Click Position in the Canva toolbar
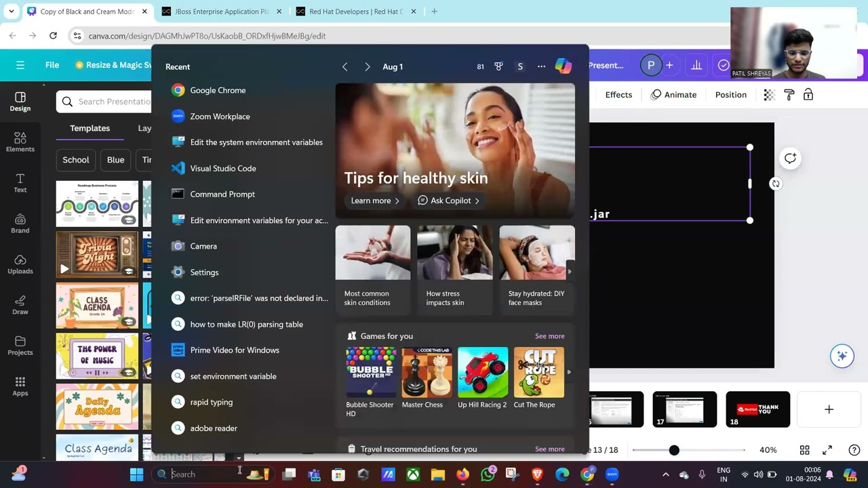 [730, 95]
